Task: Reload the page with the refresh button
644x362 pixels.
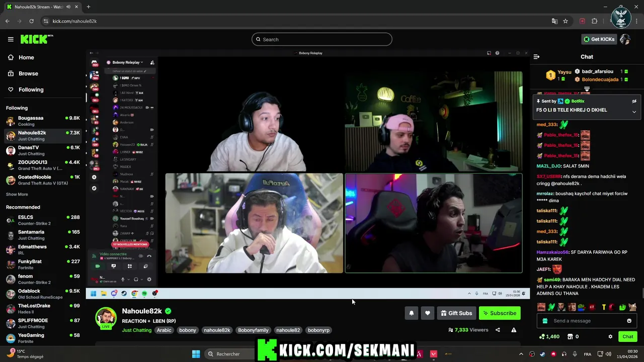Action: pos(31,21)
